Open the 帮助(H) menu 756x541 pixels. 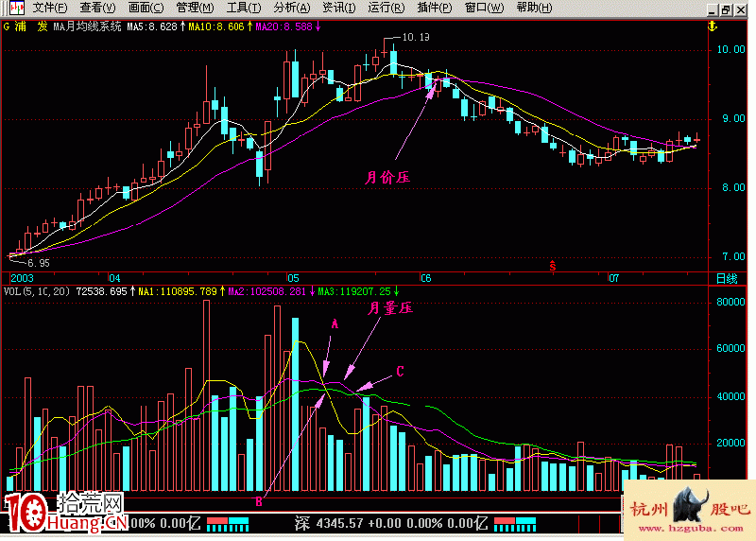click(534, 8)
